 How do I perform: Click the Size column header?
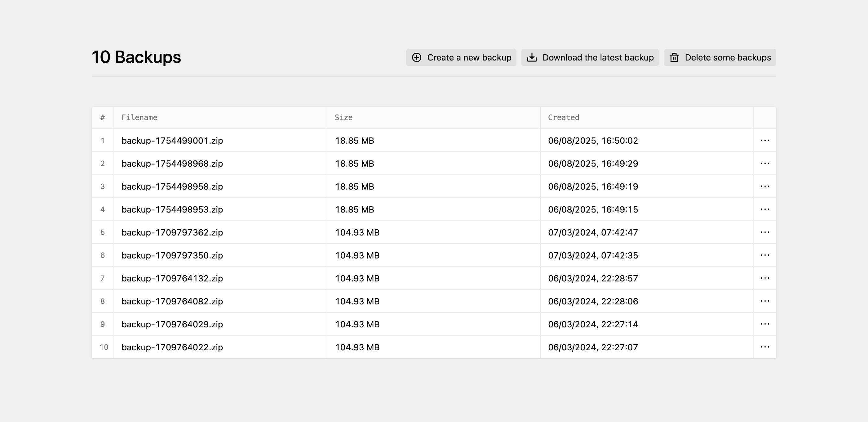click(x=343, y=117)
